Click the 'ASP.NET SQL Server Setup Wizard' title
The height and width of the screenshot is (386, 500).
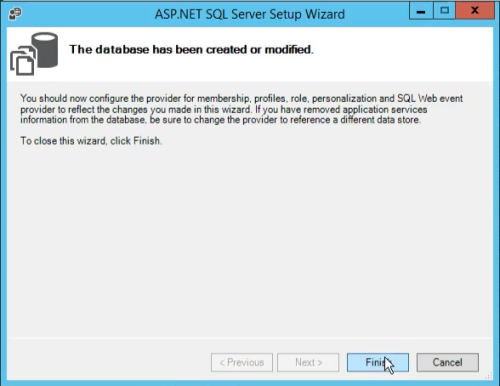pos(250,14)
